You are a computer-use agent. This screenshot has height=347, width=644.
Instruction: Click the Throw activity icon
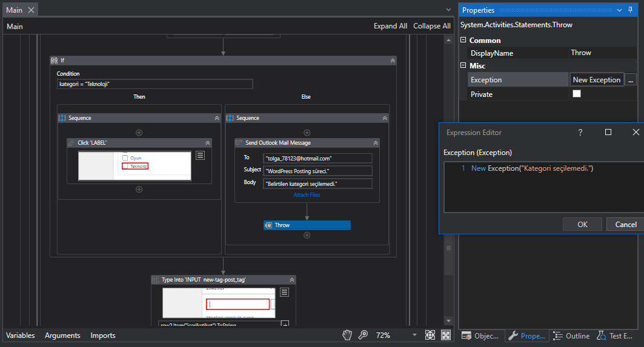pyautogui.click(x=268, y=225)
